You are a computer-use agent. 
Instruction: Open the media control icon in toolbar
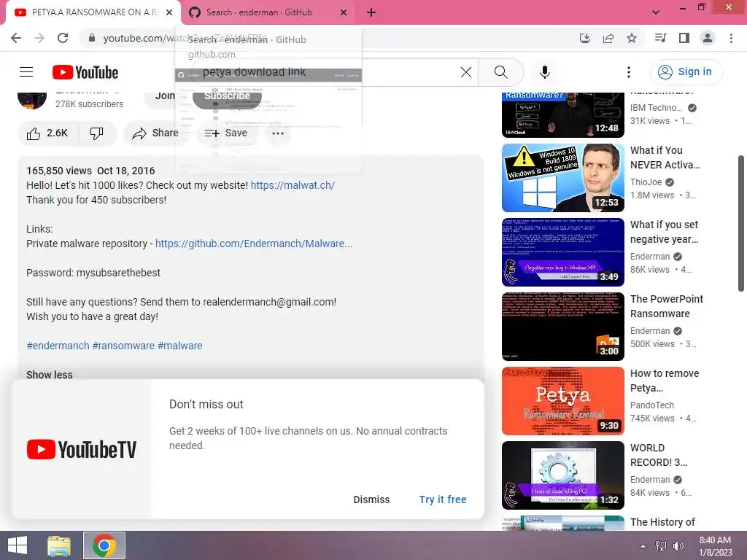pos(660,38)
